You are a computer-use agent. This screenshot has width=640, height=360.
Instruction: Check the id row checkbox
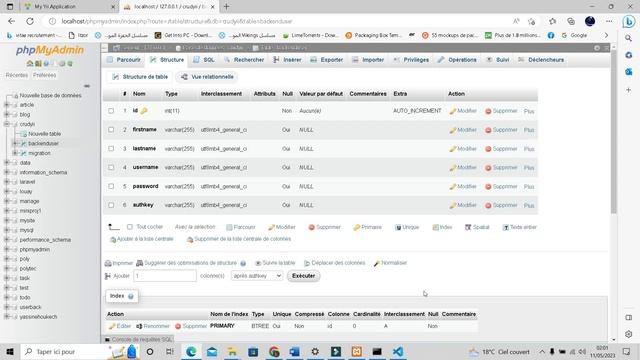(111, 111)
